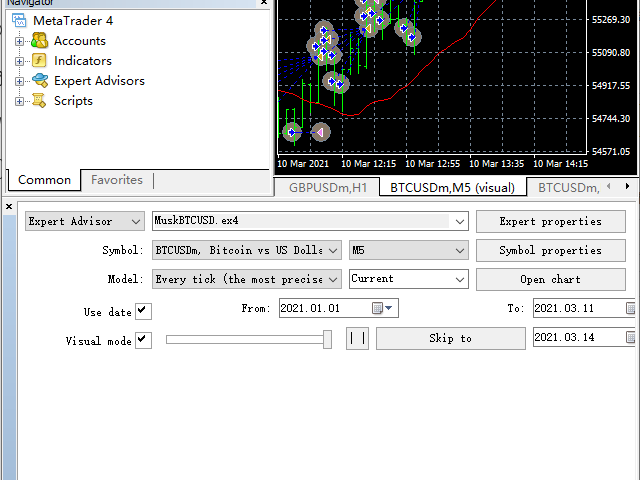
Task: Toggle the Visual mode checkbox
Action: (x=143, y=340)
